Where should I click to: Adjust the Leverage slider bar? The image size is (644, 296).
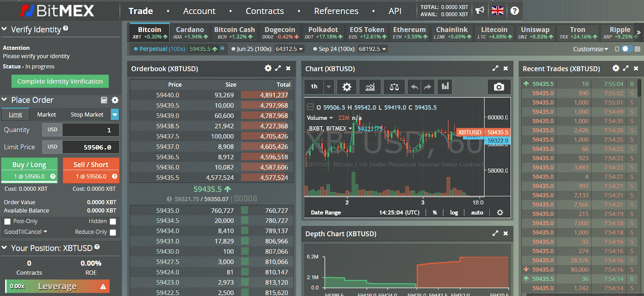point(57,286)
